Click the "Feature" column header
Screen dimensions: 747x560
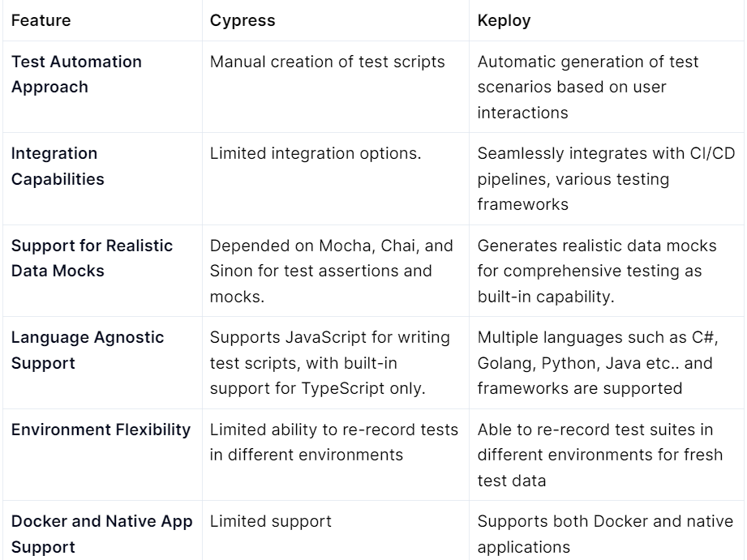point(41,21)
